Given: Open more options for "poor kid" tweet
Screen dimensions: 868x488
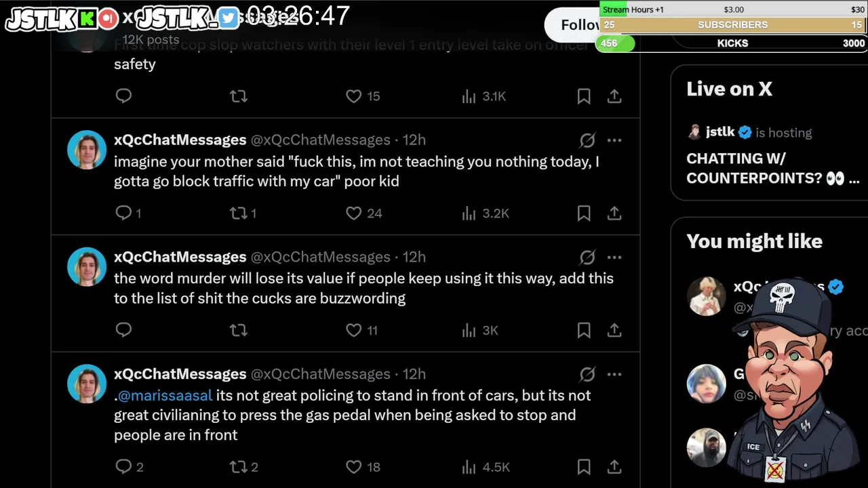Looking at the screenshot, I should click(x=614, y=140).
